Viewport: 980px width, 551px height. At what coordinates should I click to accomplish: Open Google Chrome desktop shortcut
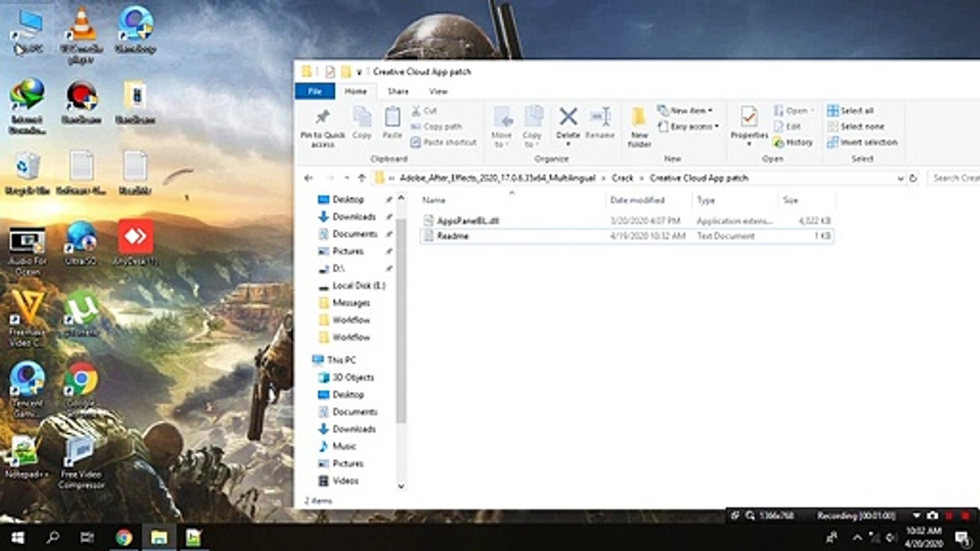(x=81, y=389)
